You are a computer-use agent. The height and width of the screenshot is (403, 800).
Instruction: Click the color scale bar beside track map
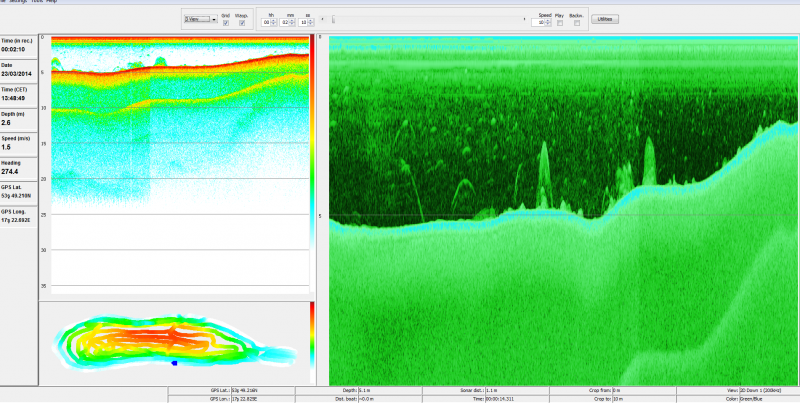tap(312, 342)
